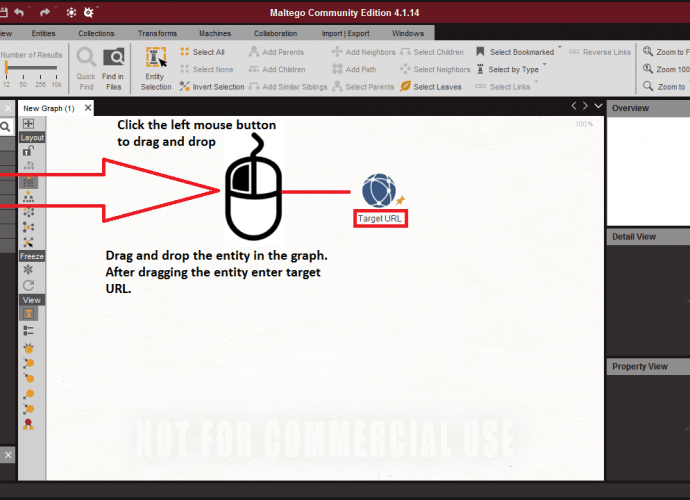Click Select Neighbors
Screen dimensions: 690x500
435,69
